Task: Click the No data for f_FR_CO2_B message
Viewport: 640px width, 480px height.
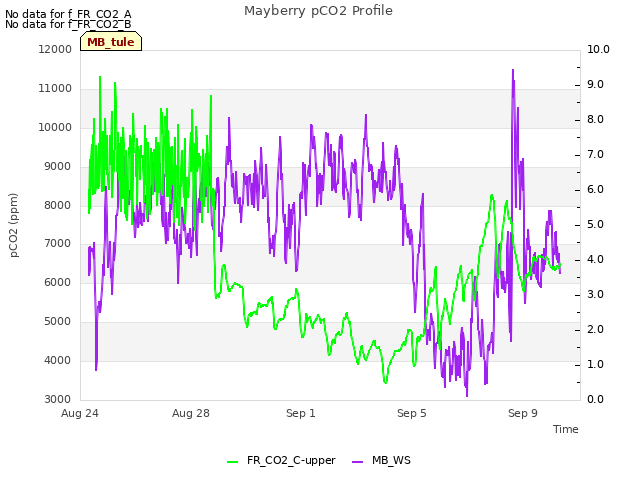Action: 68,24
